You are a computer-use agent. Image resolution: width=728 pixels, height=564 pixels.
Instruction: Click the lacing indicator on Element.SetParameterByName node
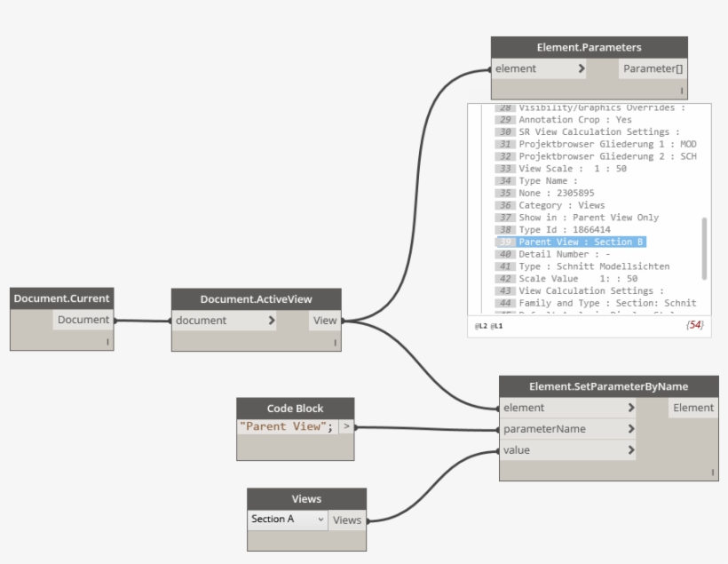712,473
